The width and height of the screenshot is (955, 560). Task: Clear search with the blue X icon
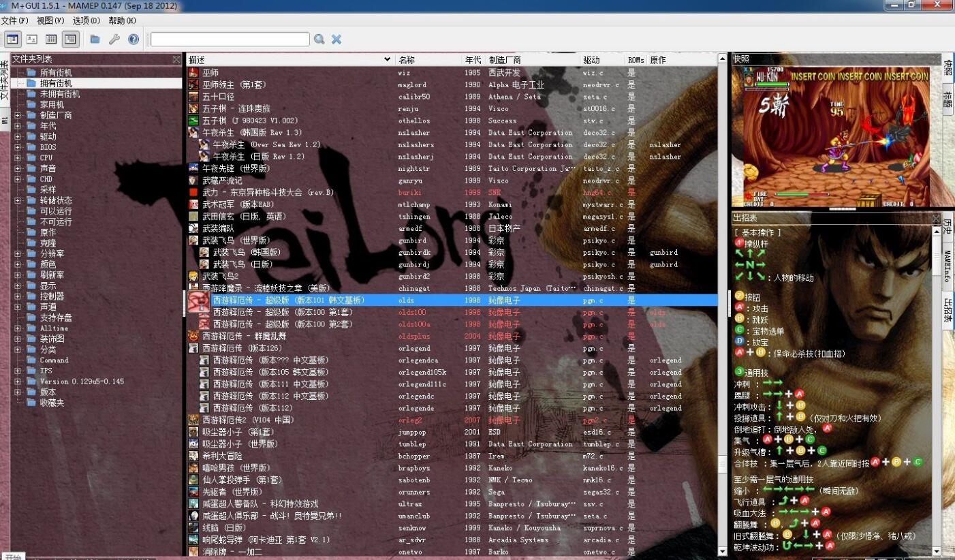point(336,39)
